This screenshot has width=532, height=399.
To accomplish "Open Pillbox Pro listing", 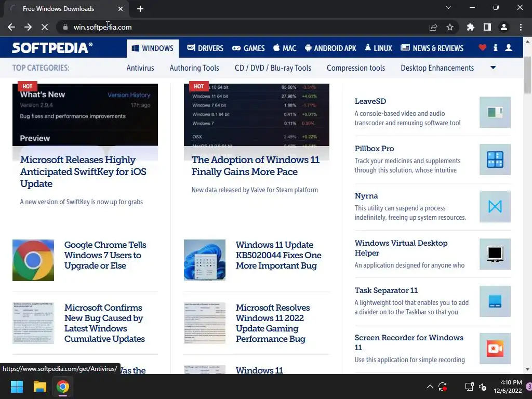I will point(374,149).
